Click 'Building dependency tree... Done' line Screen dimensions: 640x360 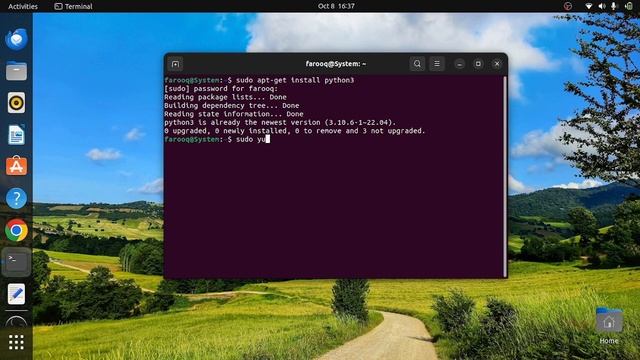231,105
